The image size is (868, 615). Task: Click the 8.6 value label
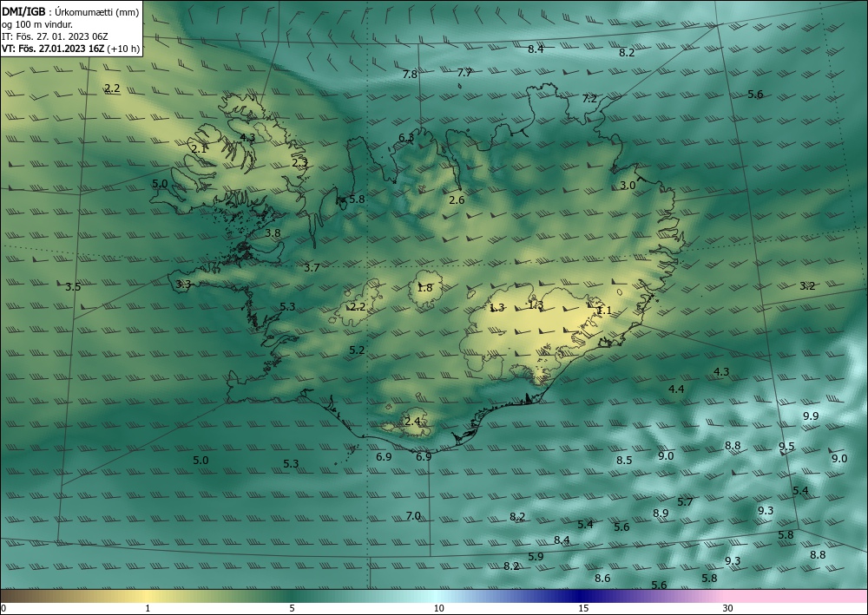pos(602,579)
